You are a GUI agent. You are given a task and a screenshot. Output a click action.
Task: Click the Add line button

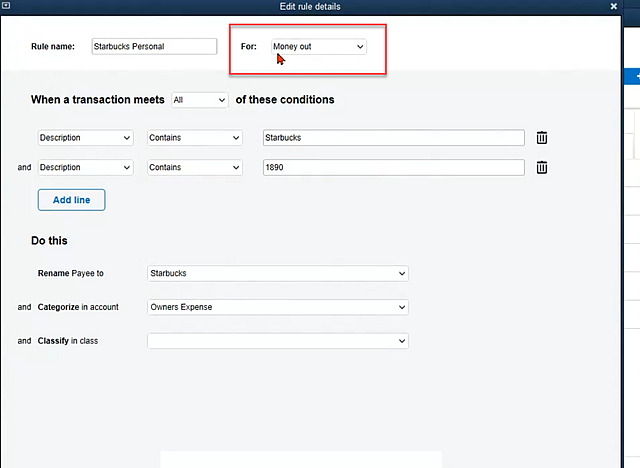point(71,200)
